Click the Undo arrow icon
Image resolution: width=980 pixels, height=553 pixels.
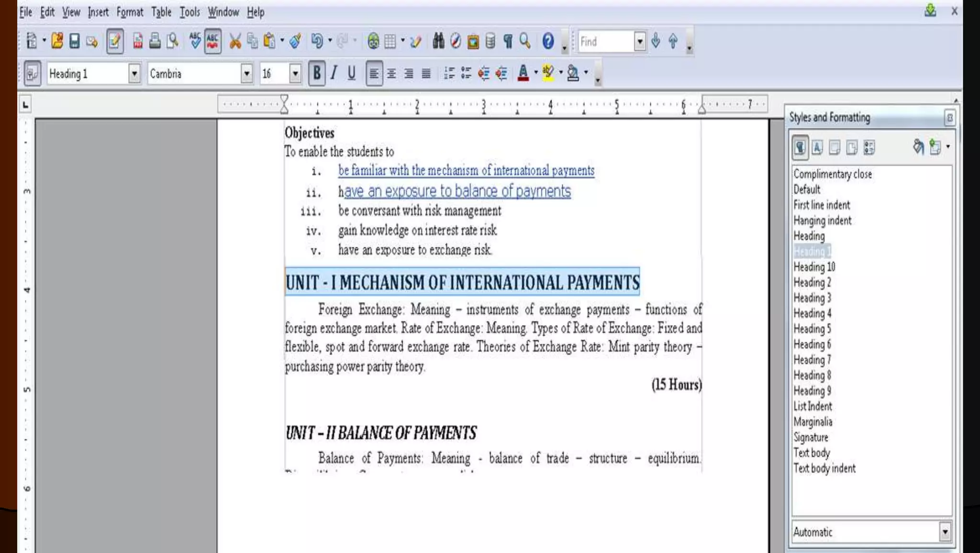[x=316, y=41]
